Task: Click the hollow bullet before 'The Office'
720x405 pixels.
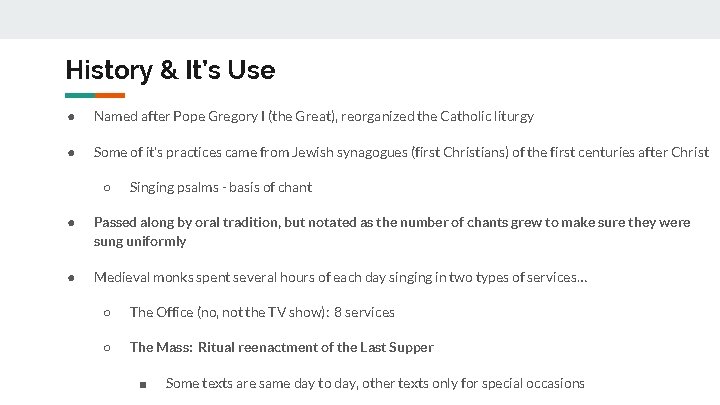Action: pyautogui.click(x=107, y=312)
